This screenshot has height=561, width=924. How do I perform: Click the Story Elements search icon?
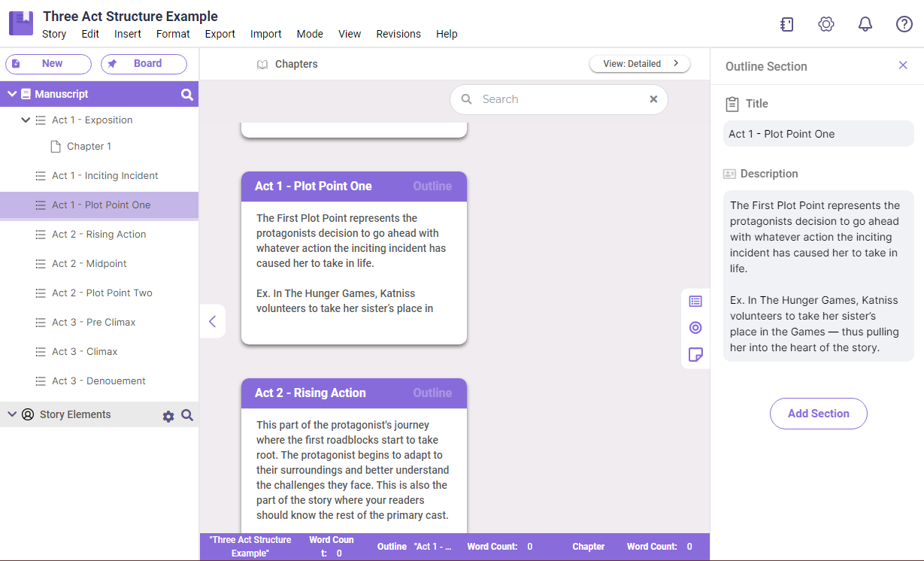(x=187, y=415)
